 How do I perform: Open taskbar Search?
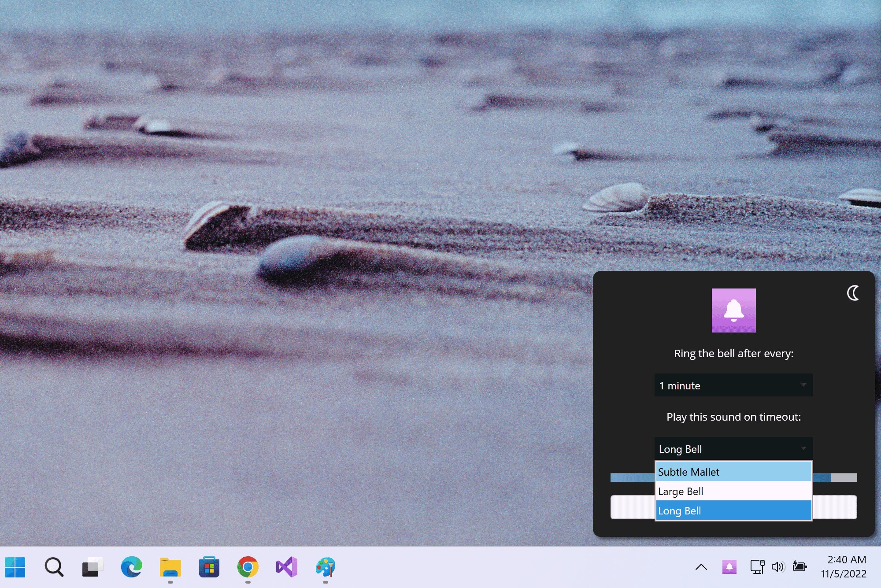click(x=54, y=567)
